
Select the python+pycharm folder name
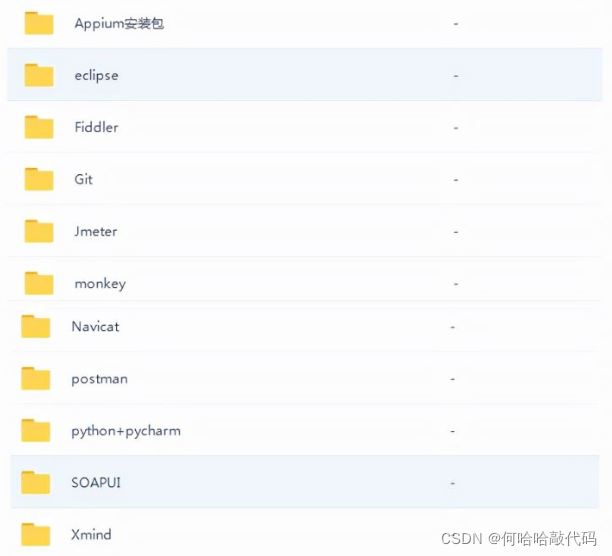coord(126,431)
